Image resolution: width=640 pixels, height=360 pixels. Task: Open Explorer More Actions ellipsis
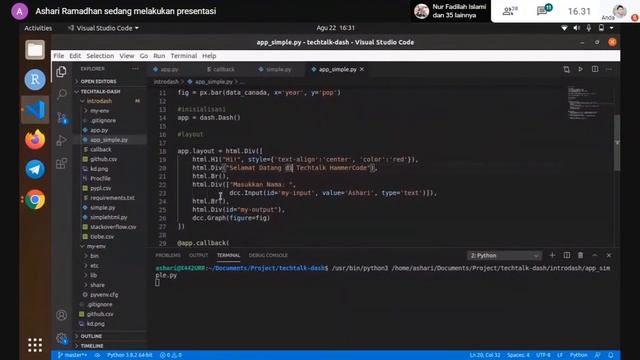pos(135,69)
